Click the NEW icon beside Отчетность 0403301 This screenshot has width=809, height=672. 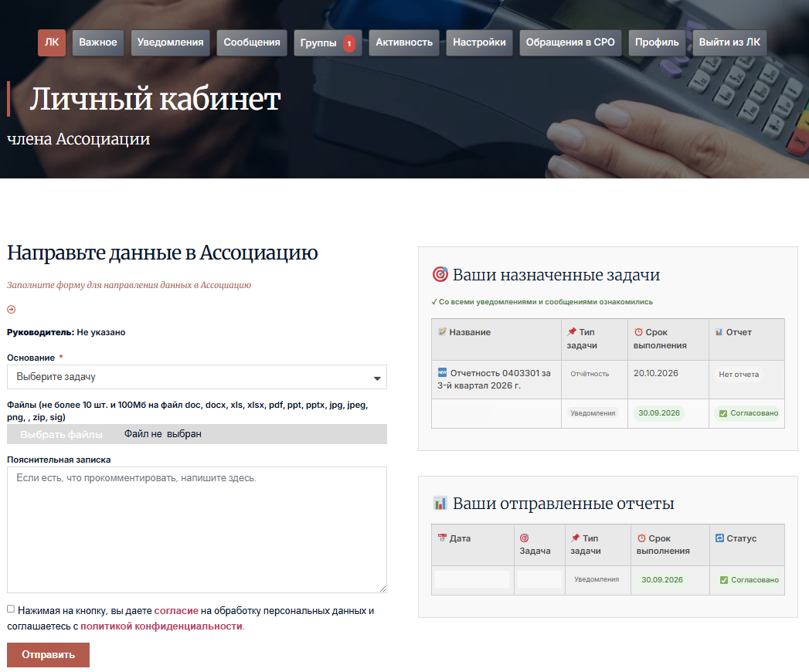(442, 372)
